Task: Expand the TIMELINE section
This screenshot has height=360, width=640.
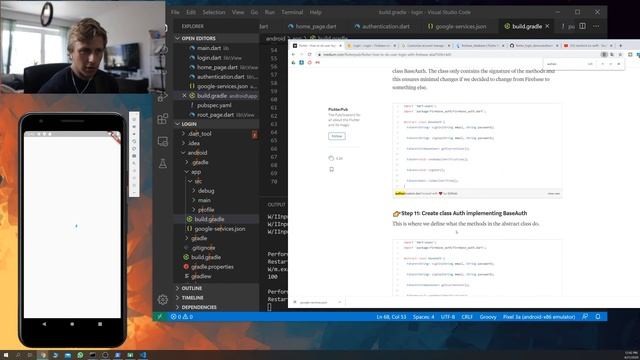Action: 192,298
